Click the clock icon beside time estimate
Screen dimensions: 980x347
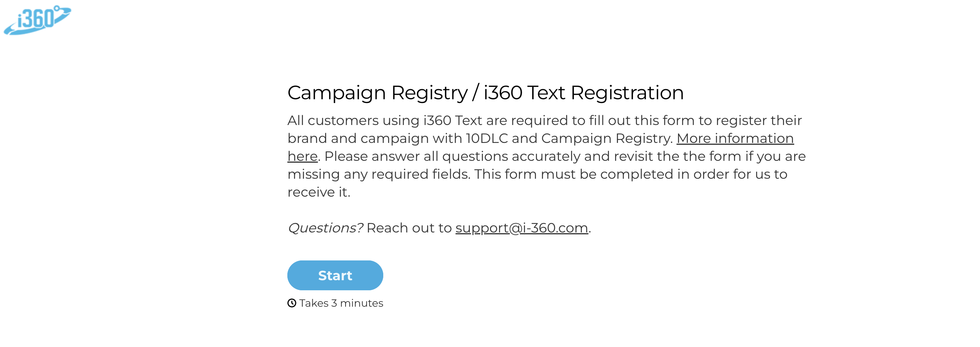pyautogui.click(x=292, y=303)
